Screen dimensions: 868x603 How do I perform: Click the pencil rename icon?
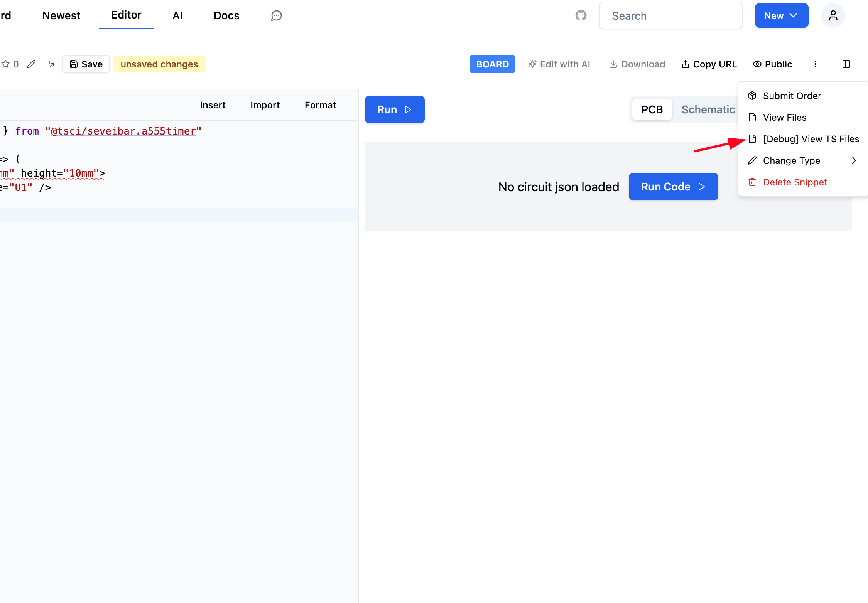point(31,64)
